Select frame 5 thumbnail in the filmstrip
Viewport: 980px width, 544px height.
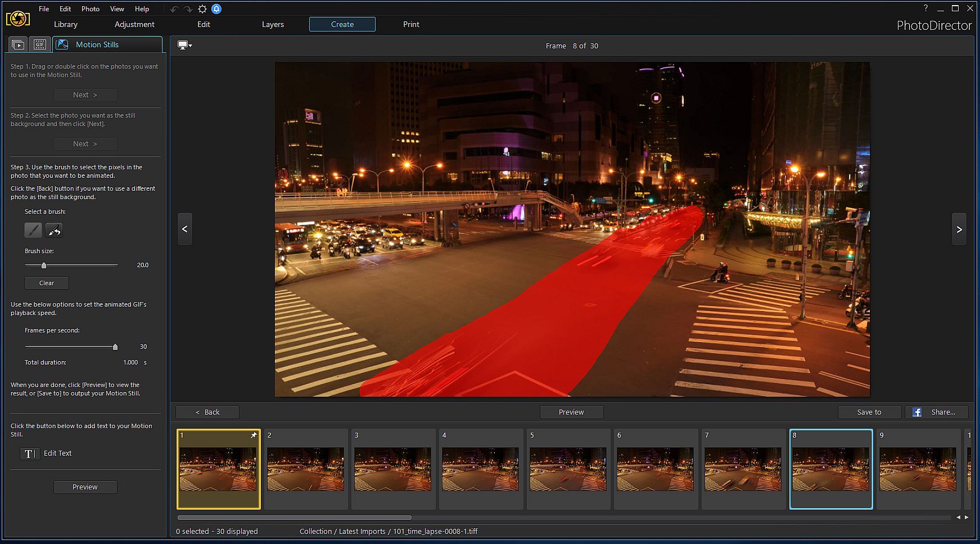(568, 469)
